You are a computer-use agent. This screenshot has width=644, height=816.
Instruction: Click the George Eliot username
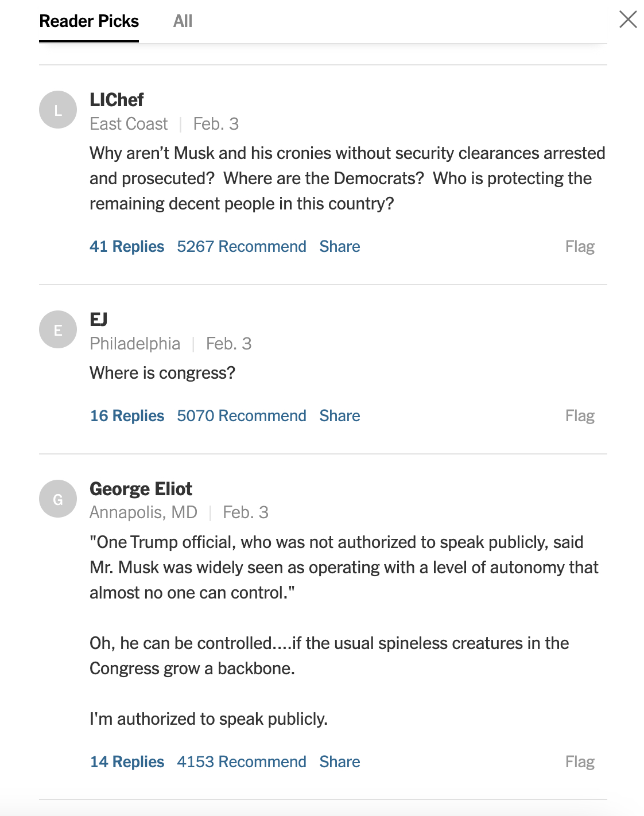(141, 489)
